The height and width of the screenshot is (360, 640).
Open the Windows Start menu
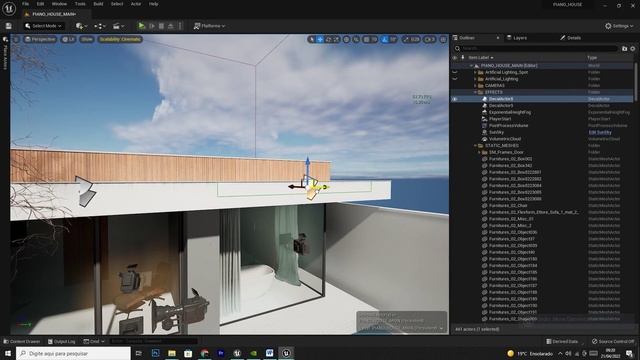coord(8,353)
